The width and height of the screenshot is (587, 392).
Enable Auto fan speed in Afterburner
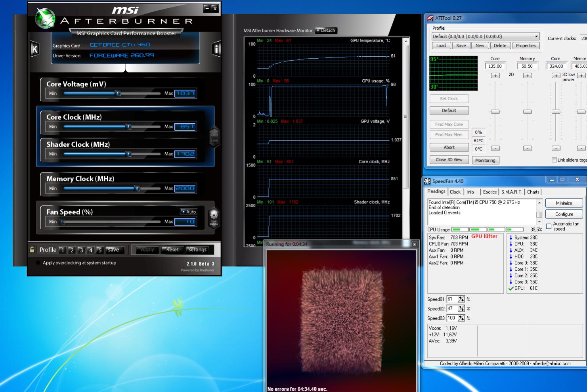[x=189, y=212]
